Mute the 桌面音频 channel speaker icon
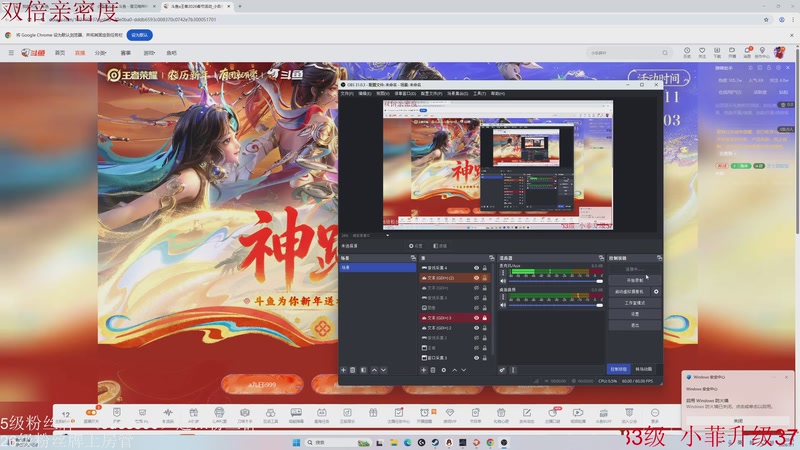This screenshot has height=450, width=800. 503,305
